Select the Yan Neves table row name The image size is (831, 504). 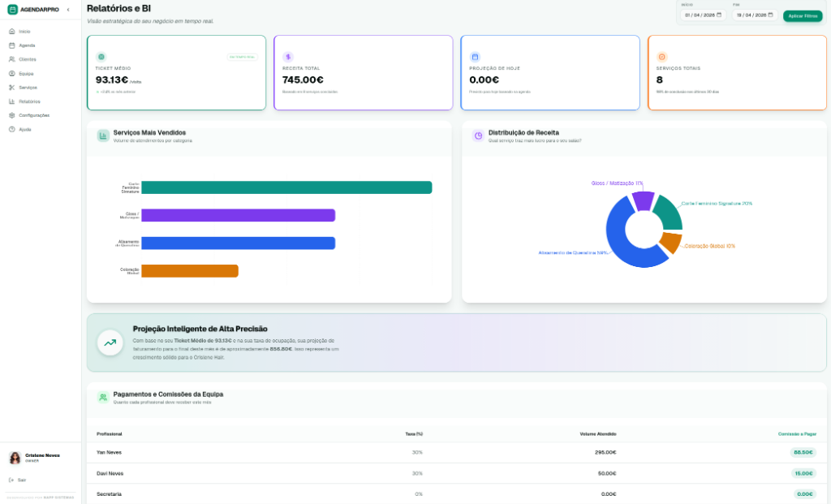click(110, 453)
